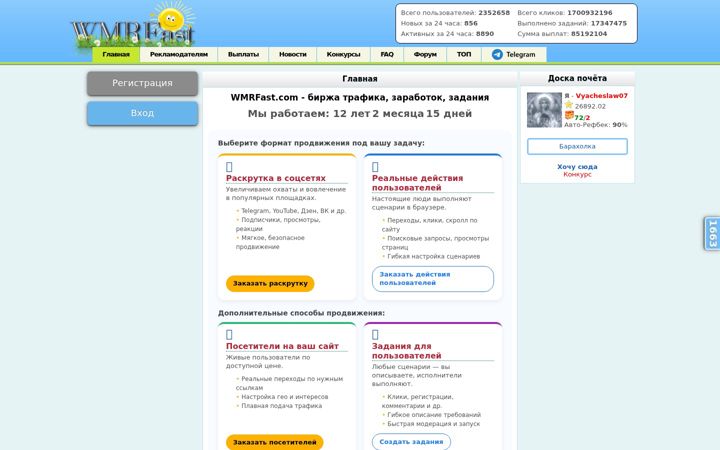Screen dimensions: 720x450
Task: Click the Сумма выплат: 85192104 stat
Action: [x=562, y=34]
